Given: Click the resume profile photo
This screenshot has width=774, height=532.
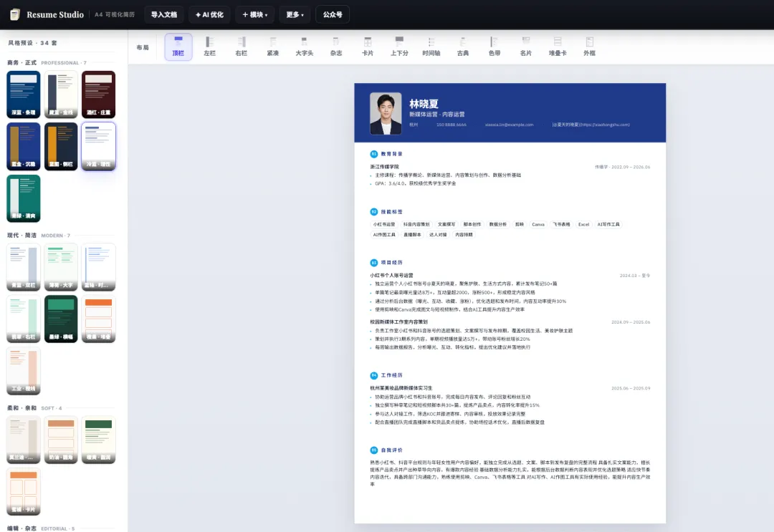Looking at the screenshot, I should tap(386, 113).
